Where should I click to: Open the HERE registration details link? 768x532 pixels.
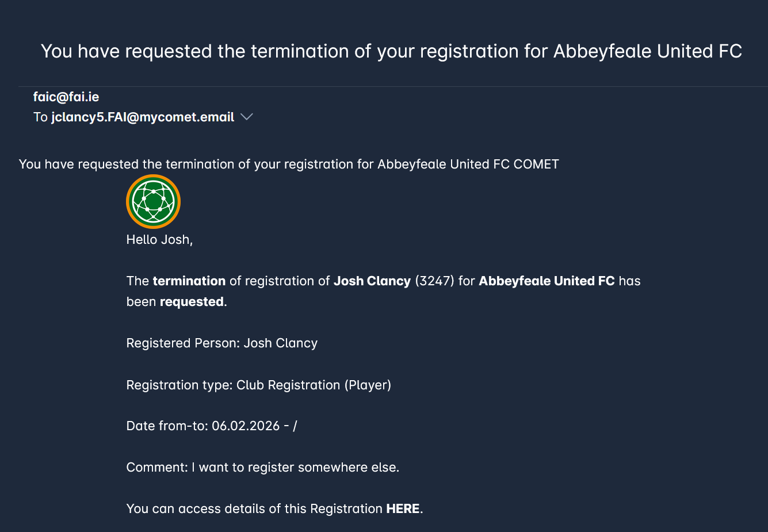pyautogui.click(x=403, y=509)
